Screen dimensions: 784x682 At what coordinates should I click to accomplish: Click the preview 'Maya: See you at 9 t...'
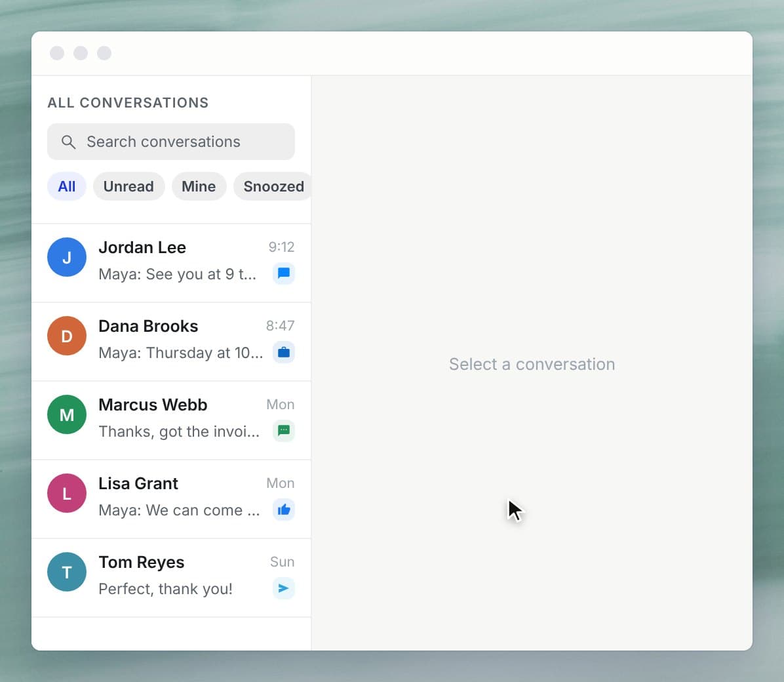[178, 274]
